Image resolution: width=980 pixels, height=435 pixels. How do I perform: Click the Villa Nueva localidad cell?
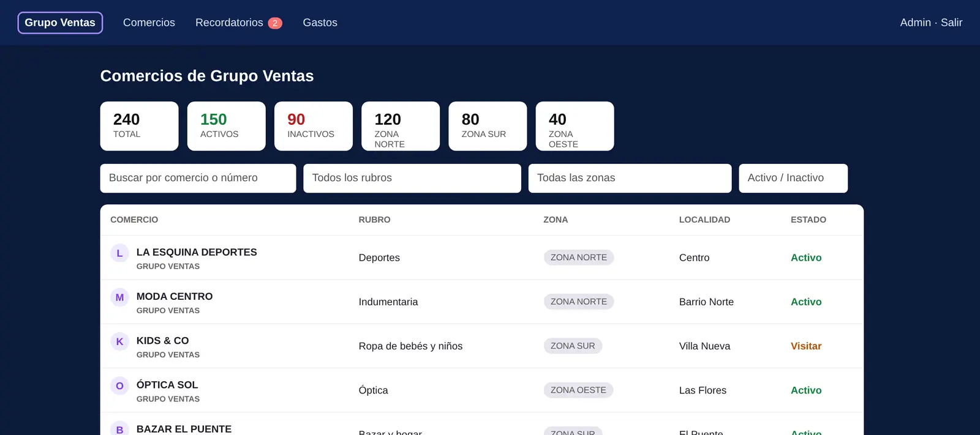tap(704, 346)
